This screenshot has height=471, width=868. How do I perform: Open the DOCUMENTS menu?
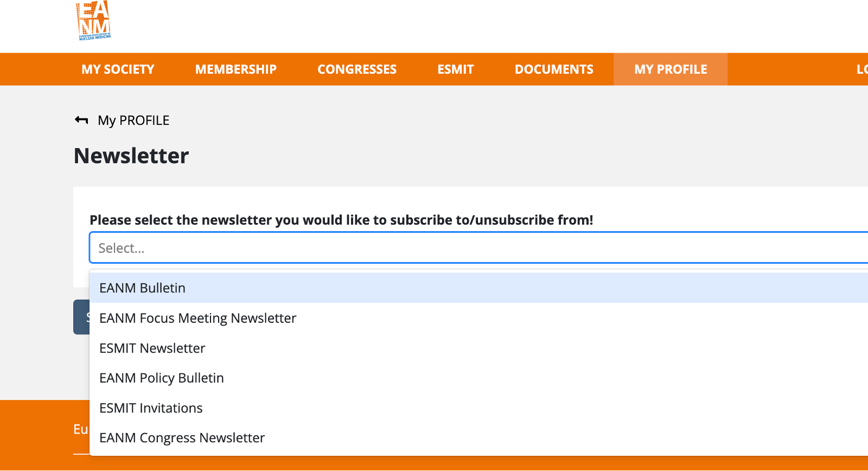click(x=553, y=69)
